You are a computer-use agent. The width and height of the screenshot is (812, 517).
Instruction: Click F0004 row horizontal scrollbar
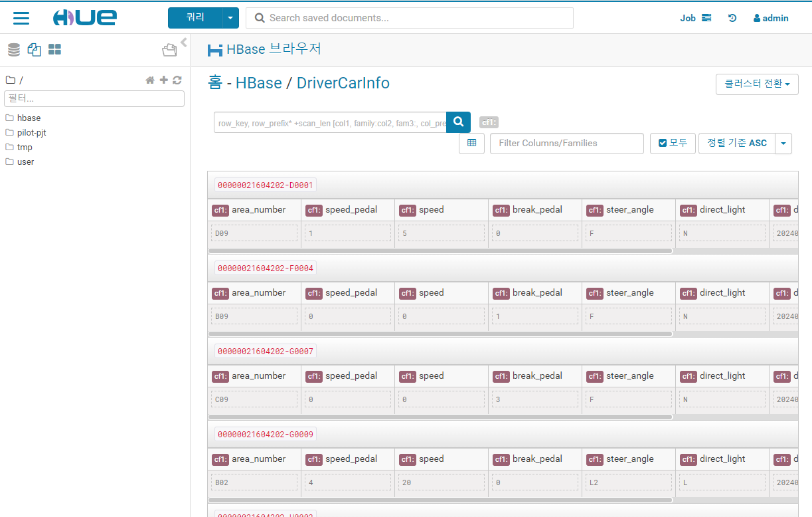pos(440,334)
